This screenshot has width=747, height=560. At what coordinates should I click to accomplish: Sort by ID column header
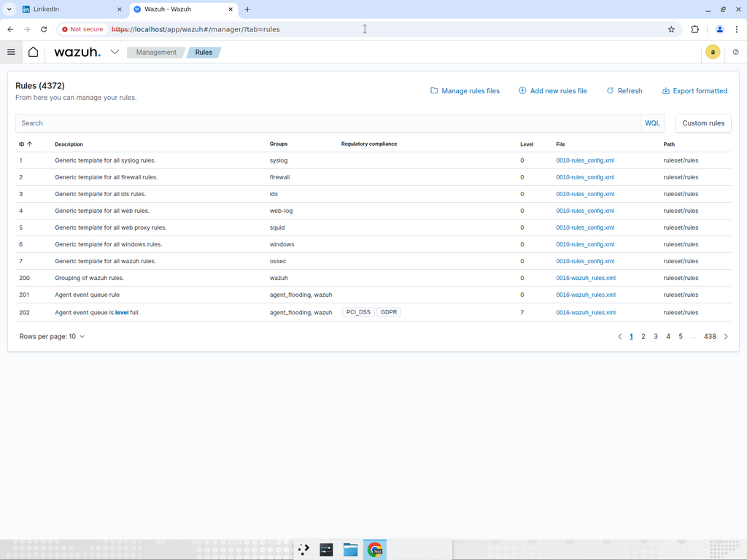click(x=26, y=144)
